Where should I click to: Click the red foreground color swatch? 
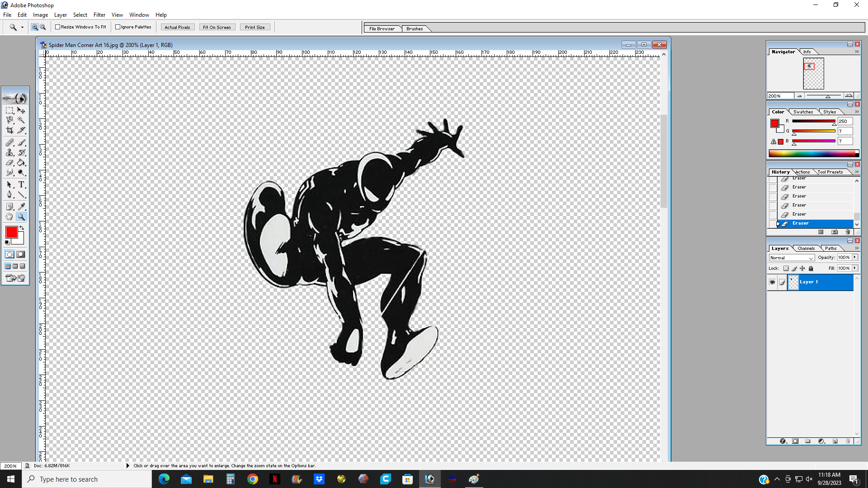click(x=11, y=232)
